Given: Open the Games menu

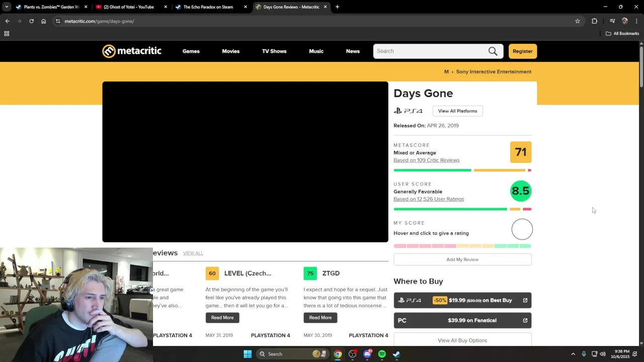Looking at the screenshot, I should (x=191, y=51).
